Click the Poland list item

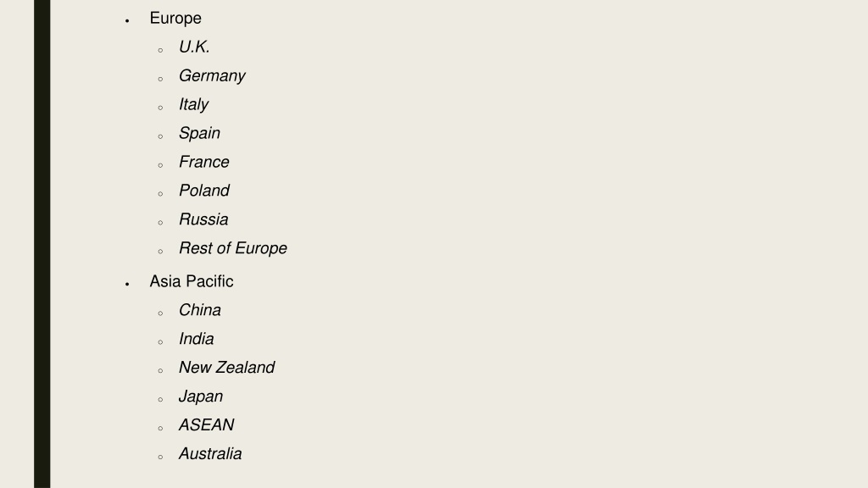203,191
